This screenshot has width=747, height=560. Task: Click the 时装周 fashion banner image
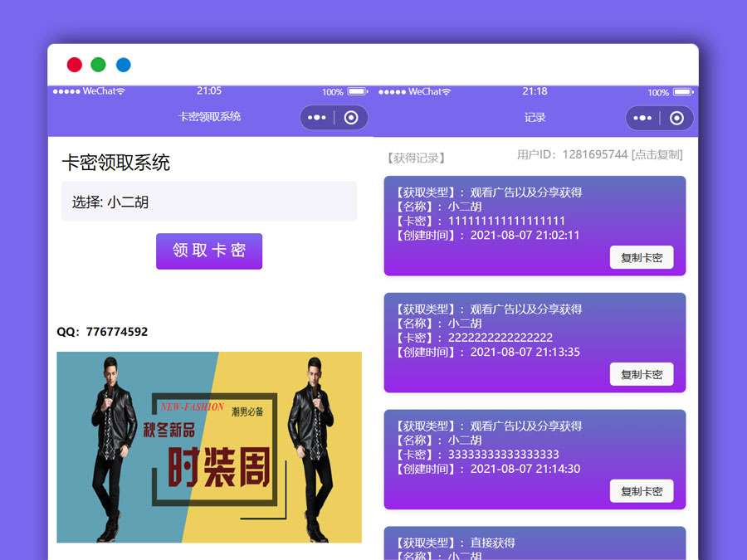pos(209,446)
